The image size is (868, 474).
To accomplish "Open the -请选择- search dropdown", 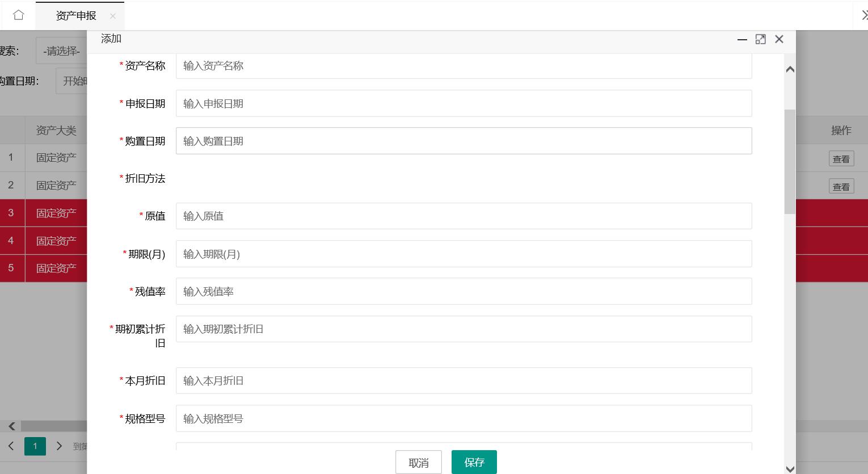I will tap(61, 51).
